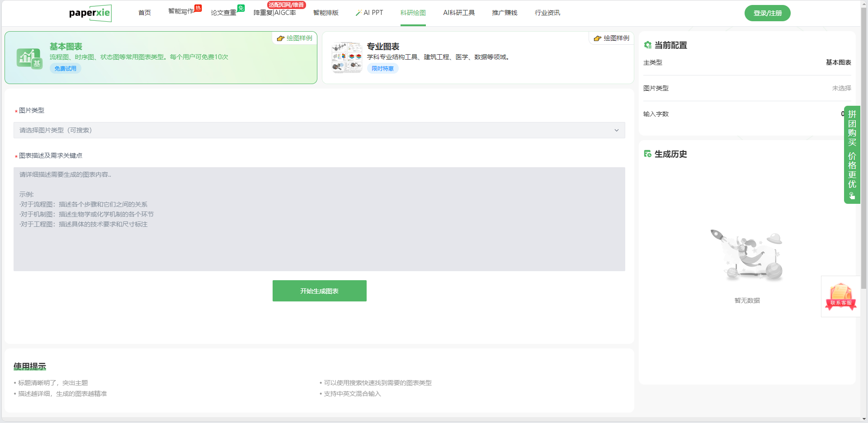Image resolution: width=868 pixels, height=423 pixels.
Task: Open the 降重复|AIGC率 menu
Action: tap(274, 13)
